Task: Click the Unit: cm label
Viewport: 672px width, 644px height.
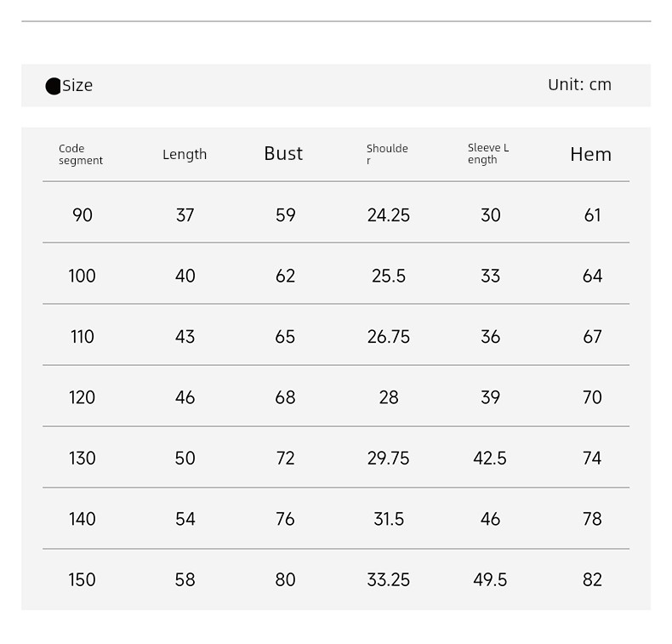Action: [579, 85]
